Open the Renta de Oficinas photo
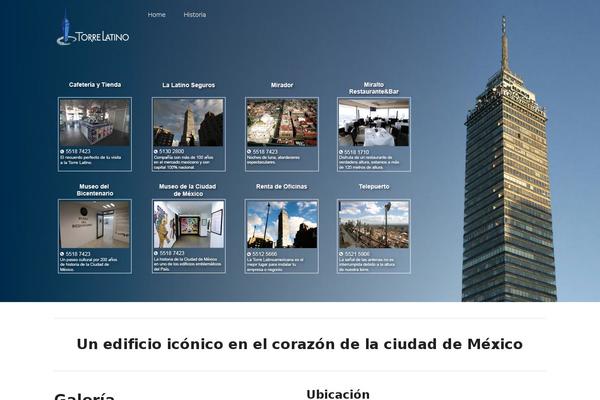The width and height of the screenshot is (600, 400). (x=282, y=225)
